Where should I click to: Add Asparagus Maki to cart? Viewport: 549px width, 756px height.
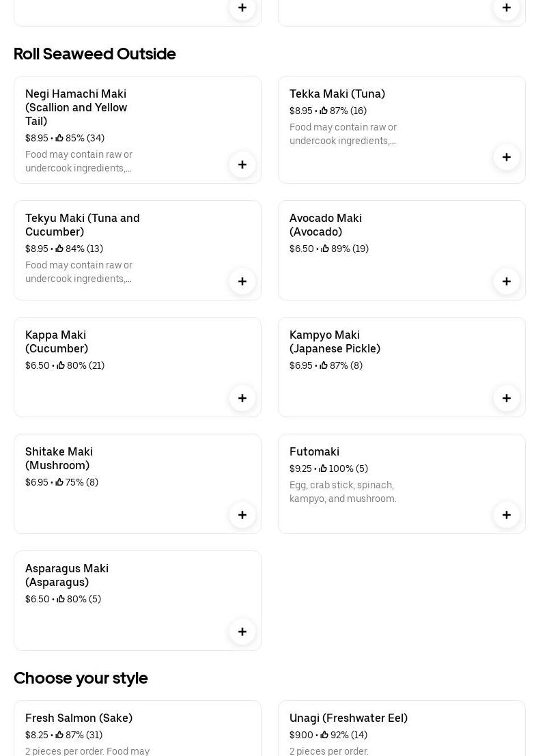click(242, 632)
